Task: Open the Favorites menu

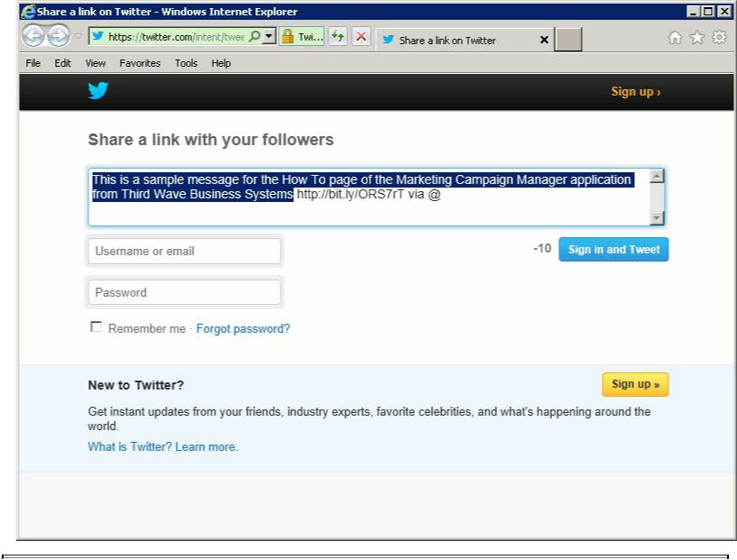Action: pos(140,63)
